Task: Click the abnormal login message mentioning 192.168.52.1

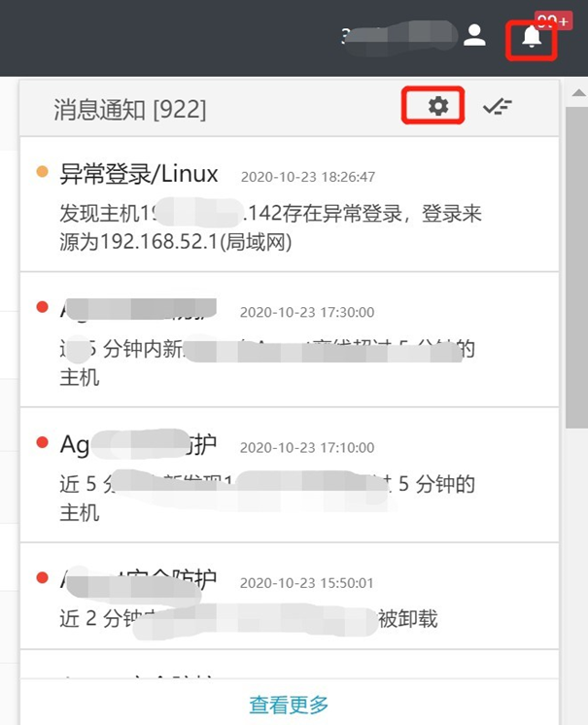Action: pos(270,227)
